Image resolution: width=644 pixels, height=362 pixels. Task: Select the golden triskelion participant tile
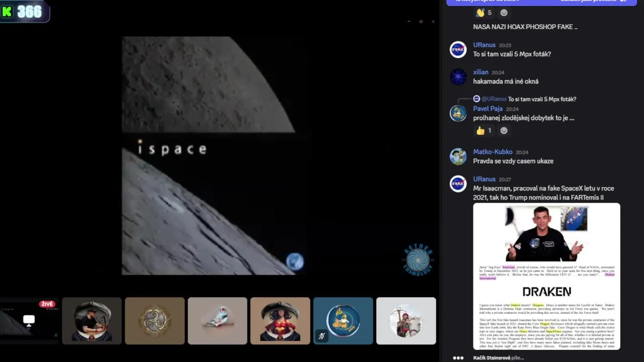click(x=154, y=321)
